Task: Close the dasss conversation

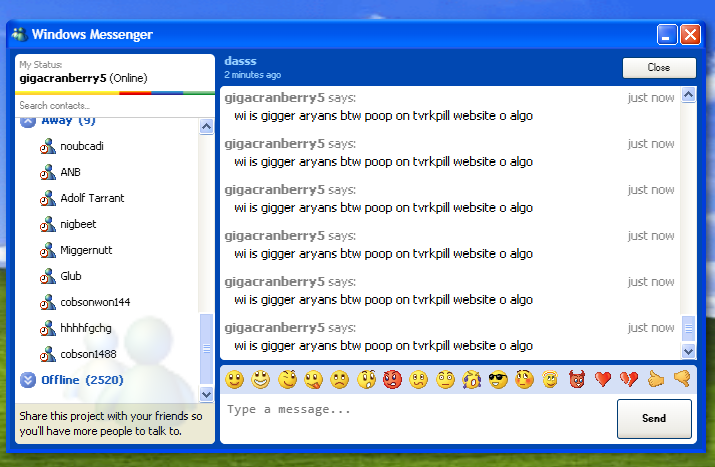Action: 659,67
